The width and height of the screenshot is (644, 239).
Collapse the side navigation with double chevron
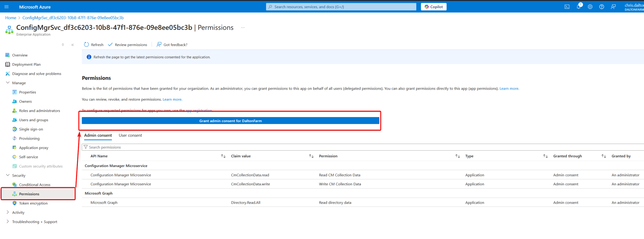[73, 45]
